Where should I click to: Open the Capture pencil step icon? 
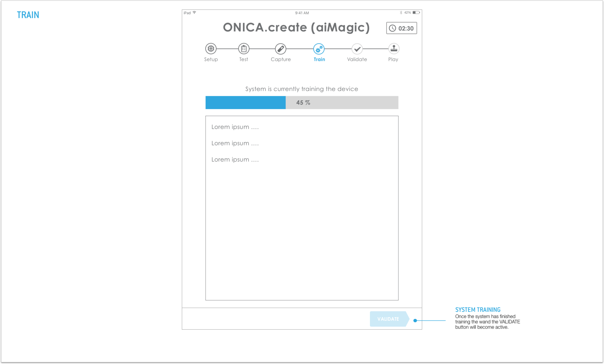280,49
